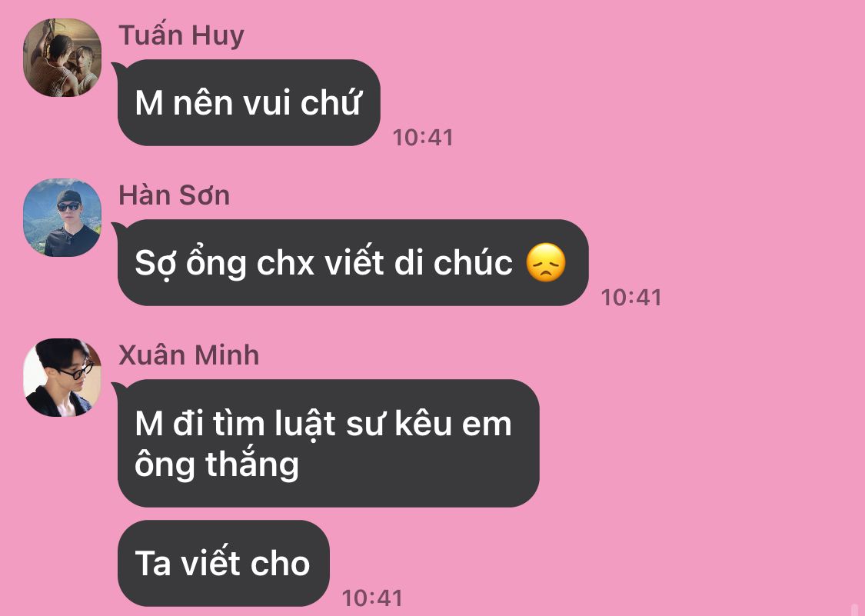Click the sender name Tuấn Huy
The height and width of the screenshot is (616, 865).
pos(181,36)
